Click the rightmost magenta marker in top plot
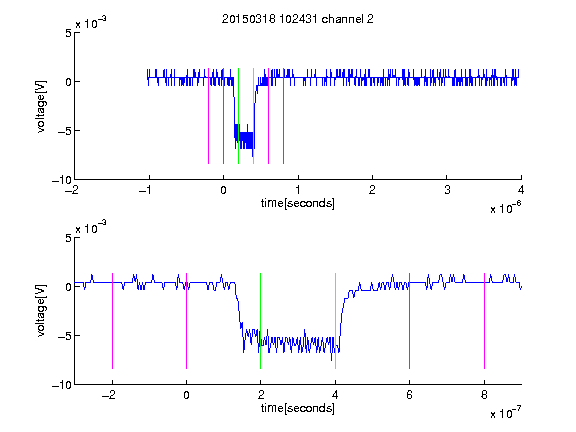 (x=284, y=116)
